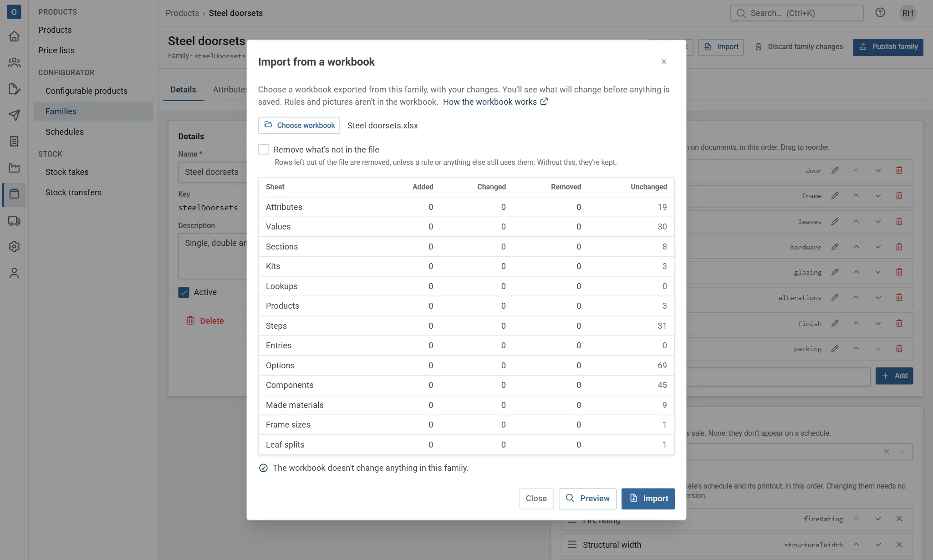Click the help question mark icon
Screen dimensions: 933x560
tap(880, 13)
